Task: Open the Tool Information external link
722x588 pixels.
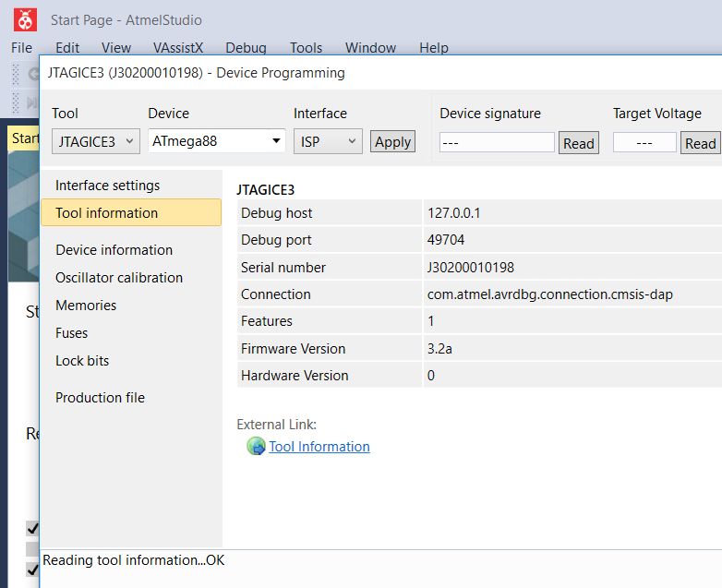Action: coord(319,446)
